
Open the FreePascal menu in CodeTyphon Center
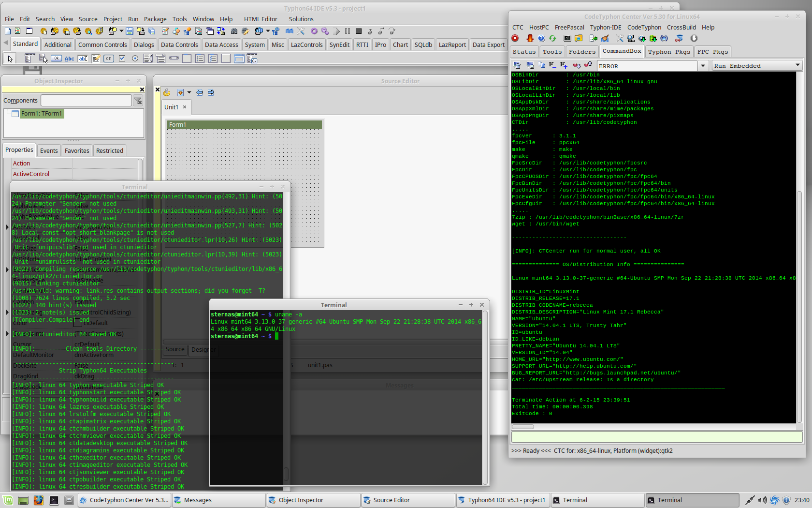(x=569, y=28)
